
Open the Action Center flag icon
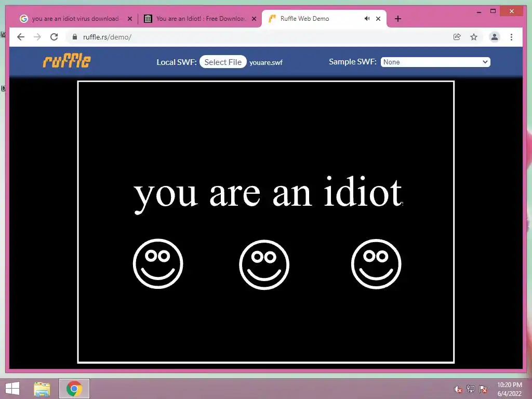483,389
